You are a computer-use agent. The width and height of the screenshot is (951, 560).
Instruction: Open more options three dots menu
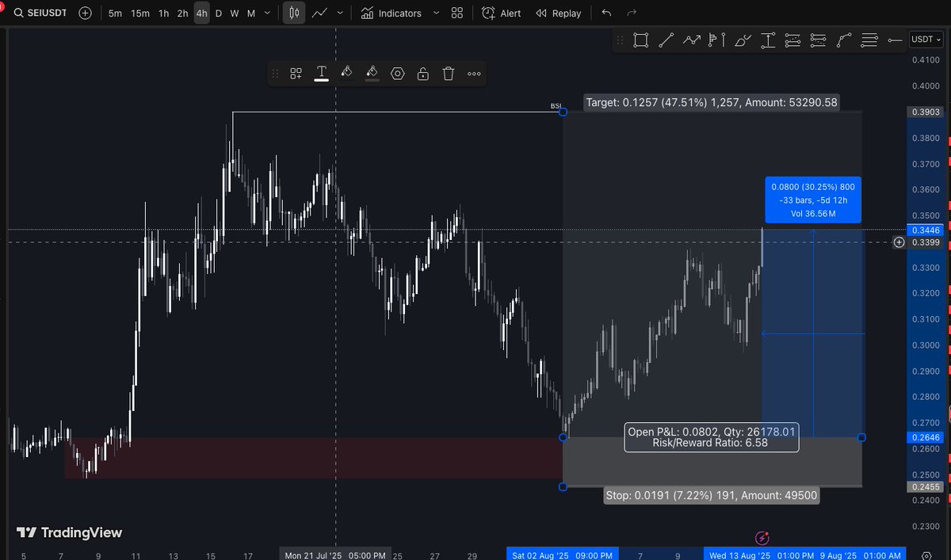(474, 74)
